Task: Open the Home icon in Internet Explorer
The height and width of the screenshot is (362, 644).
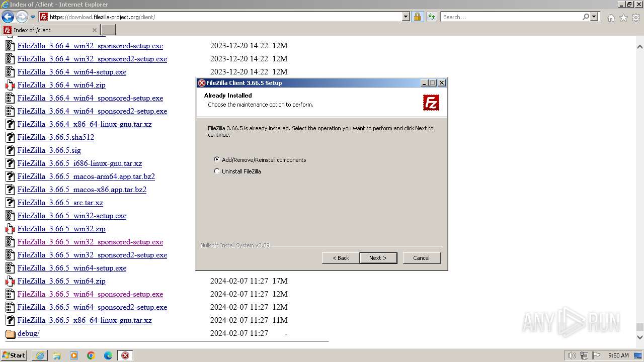Action: pos(611,18)
